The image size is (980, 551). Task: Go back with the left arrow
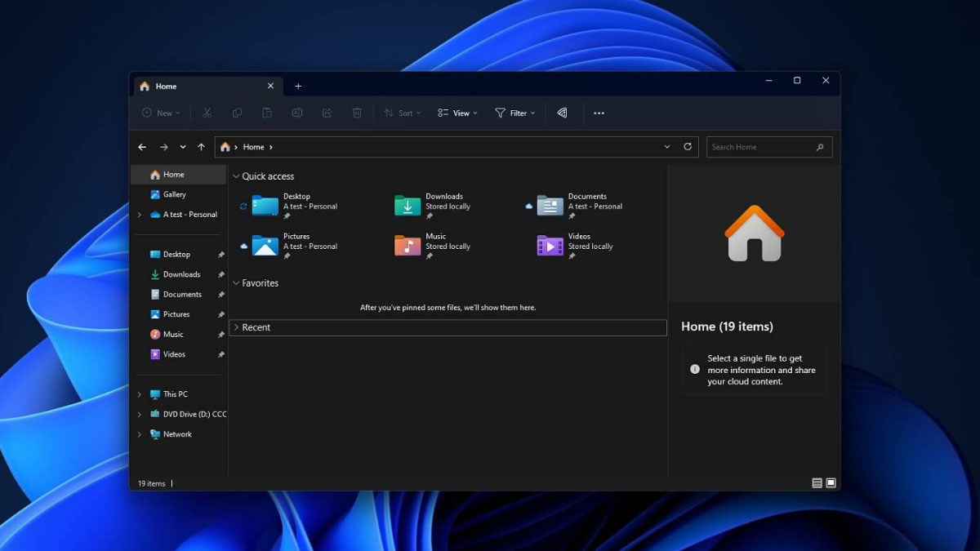142,147
